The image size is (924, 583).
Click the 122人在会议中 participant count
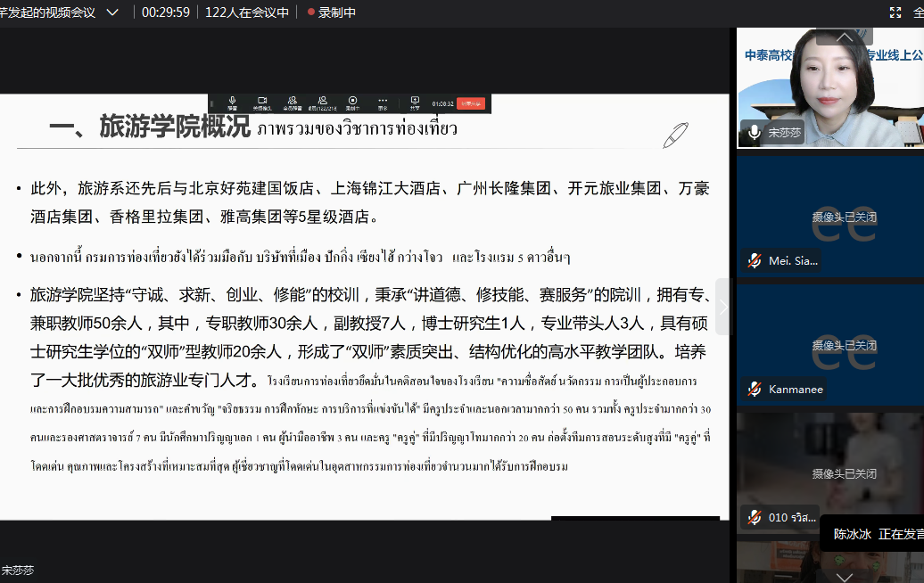coord(246,12)
